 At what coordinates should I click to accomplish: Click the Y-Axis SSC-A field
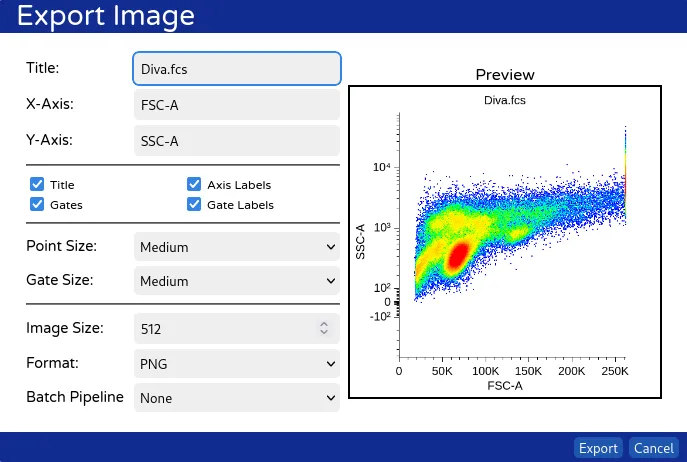pos(236,141)
